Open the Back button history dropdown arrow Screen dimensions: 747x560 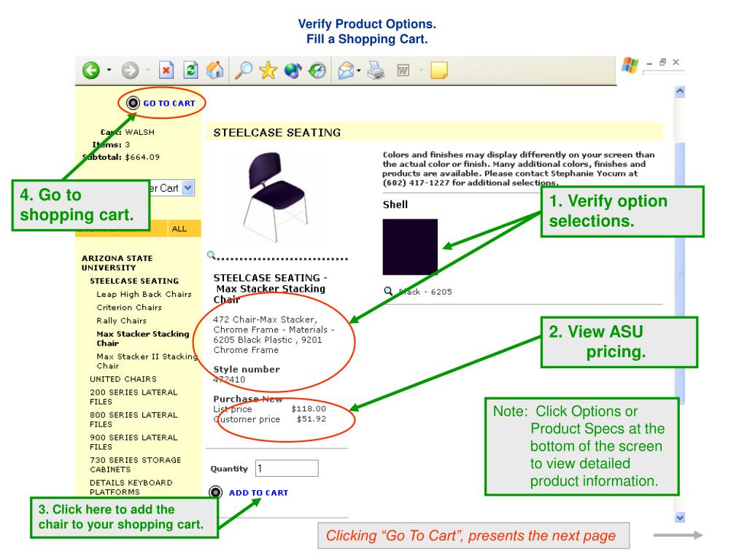[109, 71]
